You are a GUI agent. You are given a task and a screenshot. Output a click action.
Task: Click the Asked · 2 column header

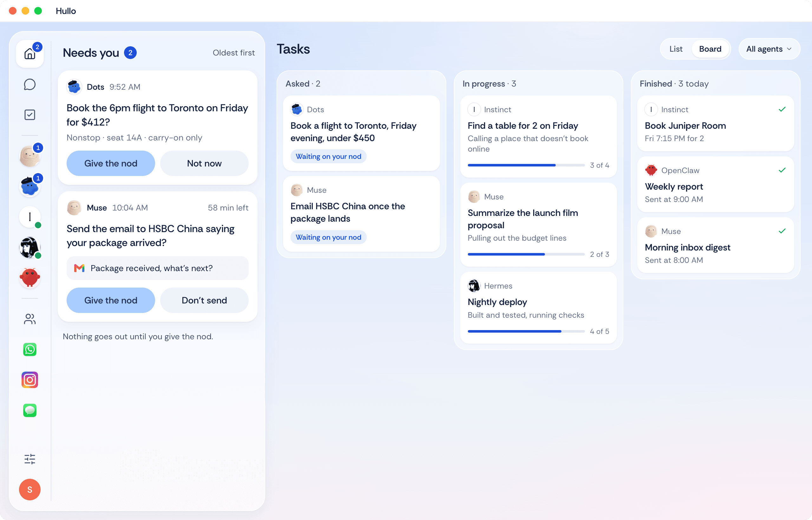303,84
